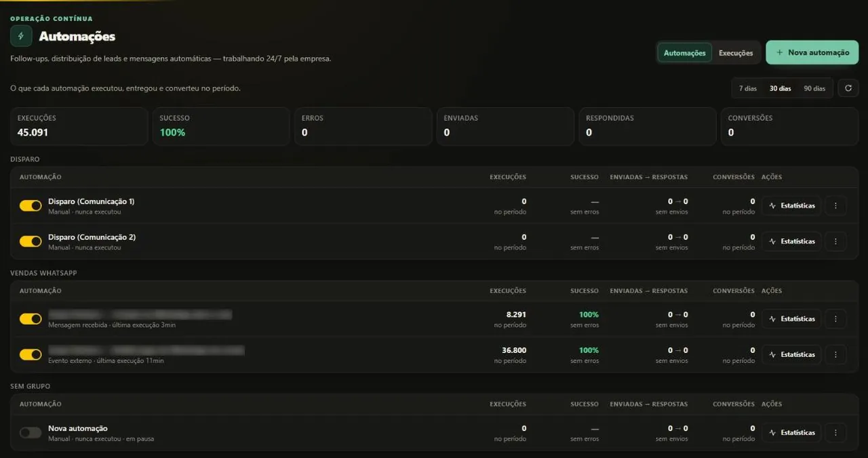Click the lightning bolt Automações icon
868x458 pixels.
click(21, 36)
